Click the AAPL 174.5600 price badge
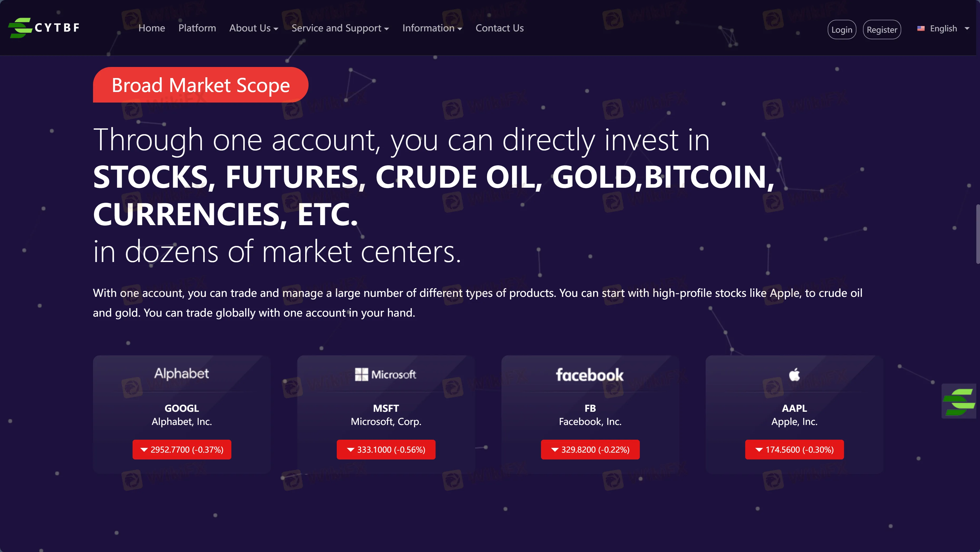The width and height of the screenshot is (980, 552). point(794,450)
